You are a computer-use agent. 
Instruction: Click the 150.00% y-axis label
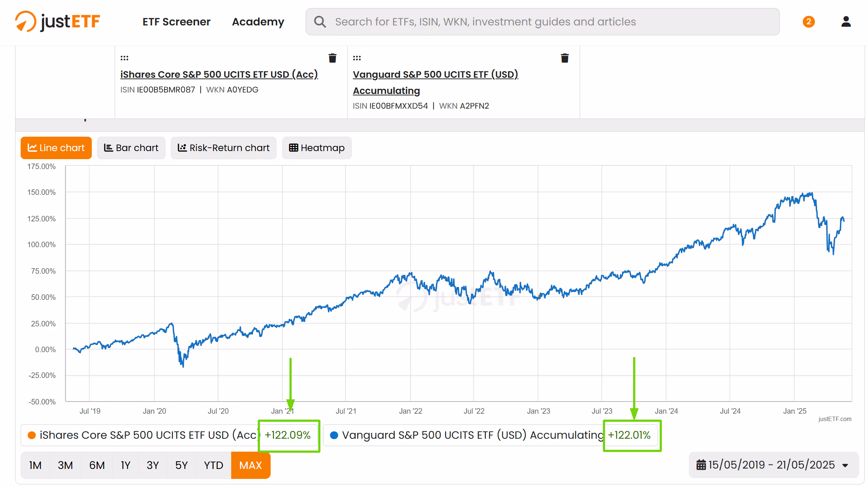[41, 192]
